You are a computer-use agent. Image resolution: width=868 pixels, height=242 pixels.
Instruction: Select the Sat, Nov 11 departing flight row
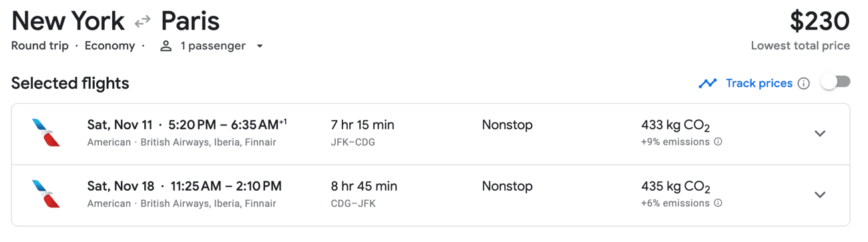[x=431, y=133]
